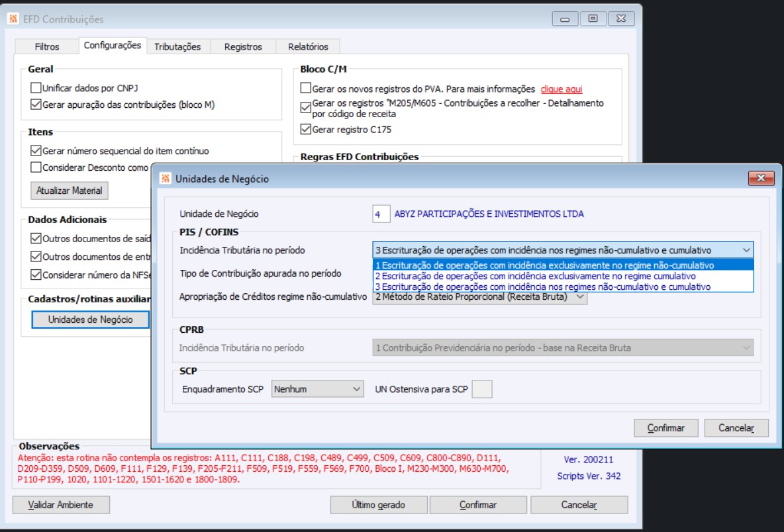Uncheck Gerar registro C175

[306, 129]
